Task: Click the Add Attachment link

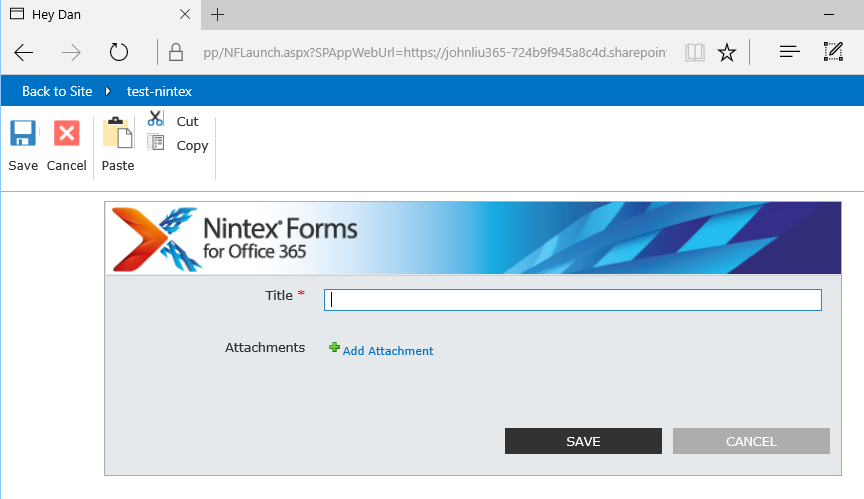Action: 387,351
